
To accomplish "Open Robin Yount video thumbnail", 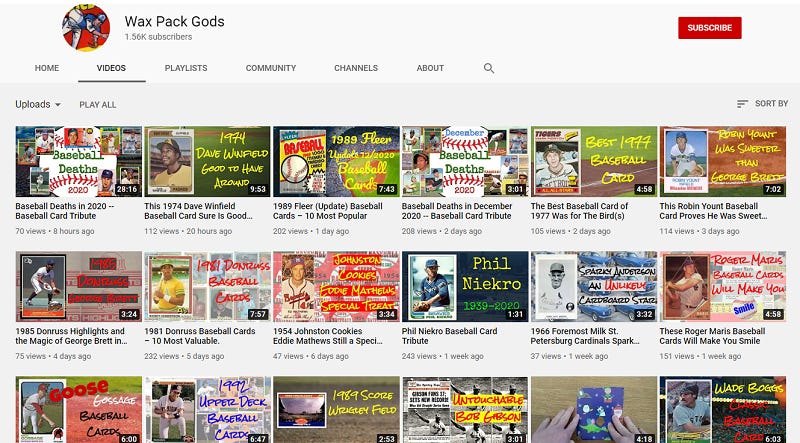I will pos(722,161).
